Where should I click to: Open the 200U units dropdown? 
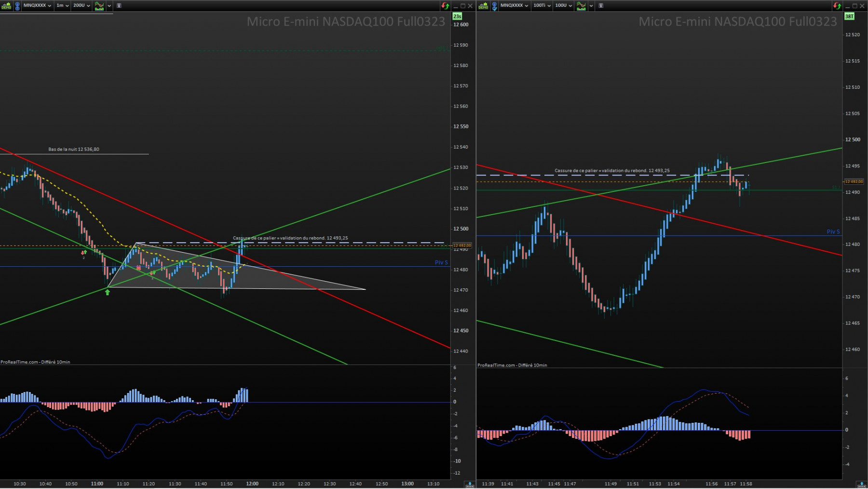pyautogui.click(x=81, y=6)
